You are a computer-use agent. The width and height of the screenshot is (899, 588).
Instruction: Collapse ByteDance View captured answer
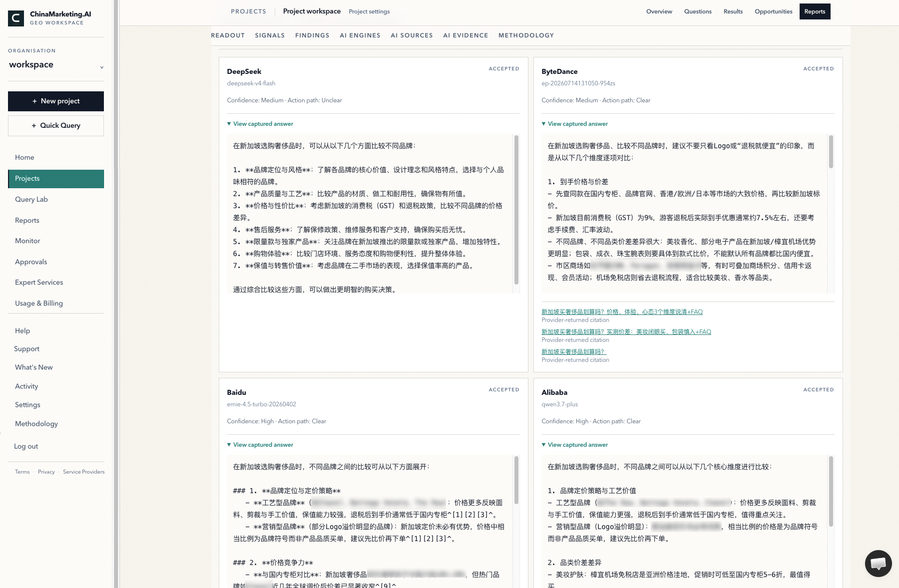(575, 124)
